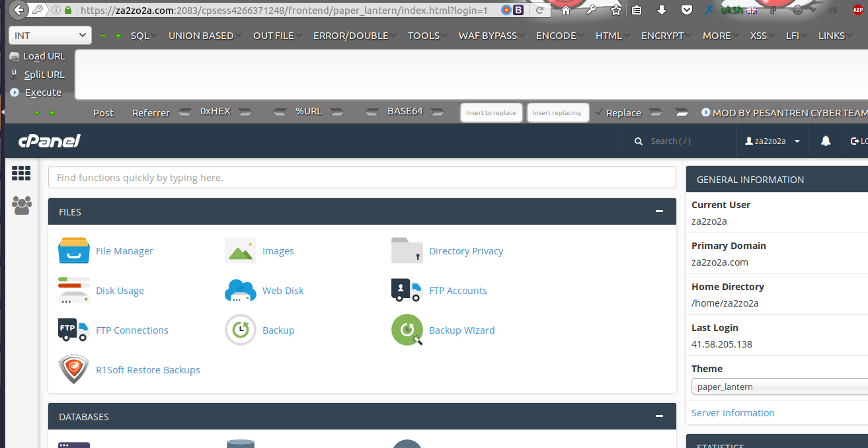Image resolution: width=868 pixels, height=448 pixels.
Task: Open XSS menu in hackbar
Action: pos(762,36)
